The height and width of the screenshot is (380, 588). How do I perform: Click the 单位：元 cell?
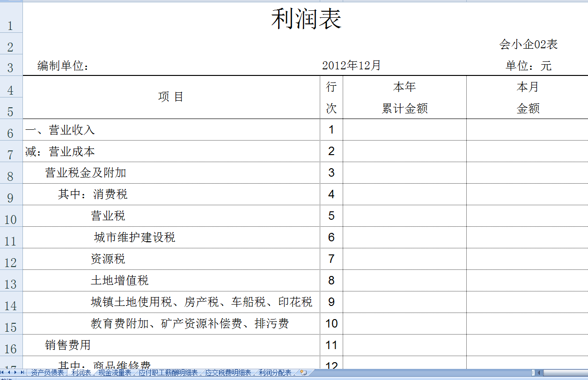click(528, 66)
